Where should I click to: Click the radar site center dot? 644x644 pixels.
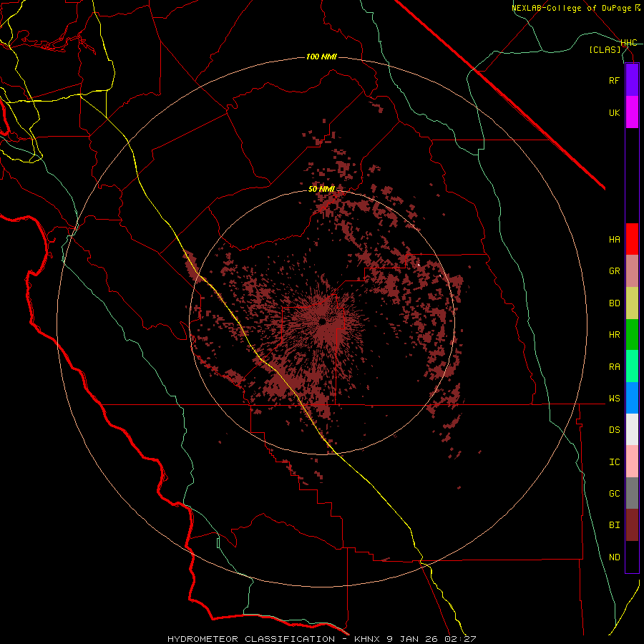(323, 321)
